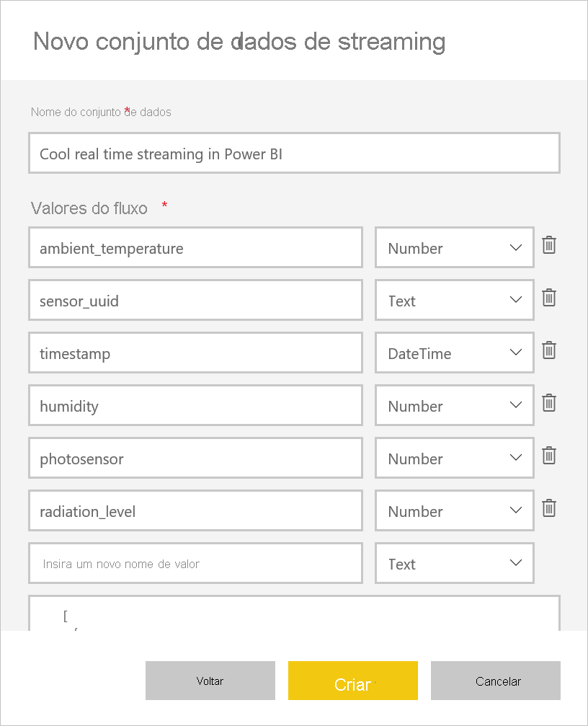Remove the sensor_uuid value via the trash icon
The width and height of the screenshot is (588, 726).
pyautogui.click(x=549, y=298)
